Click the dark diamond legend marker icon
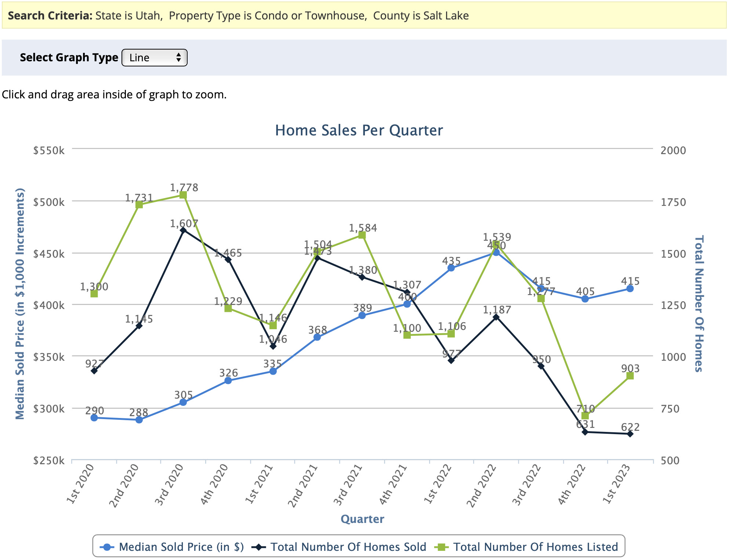Screen dimensions: 729x560 coord(259,547)
